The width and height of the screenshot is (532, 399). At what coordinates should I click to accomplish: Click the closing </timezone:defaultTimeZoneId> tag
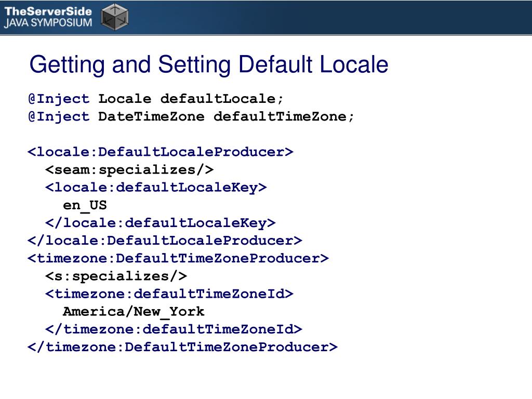point(174,329)
